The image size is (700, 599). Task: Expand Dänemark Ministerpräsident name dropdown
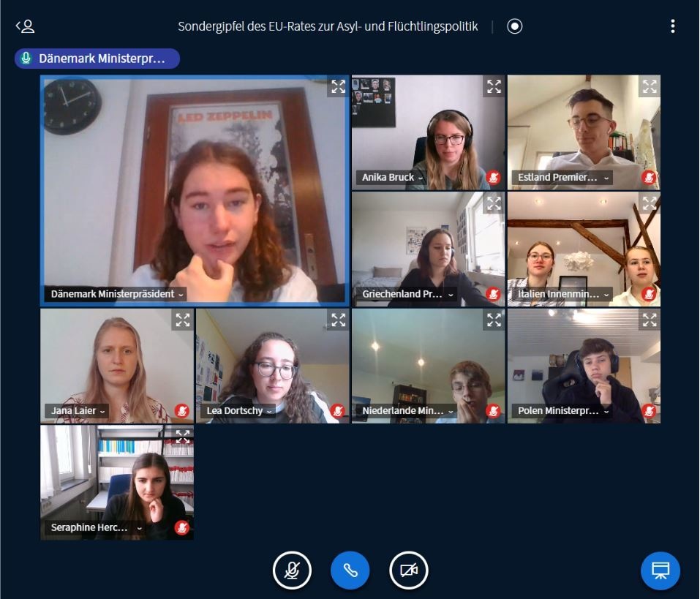(181, 295)
